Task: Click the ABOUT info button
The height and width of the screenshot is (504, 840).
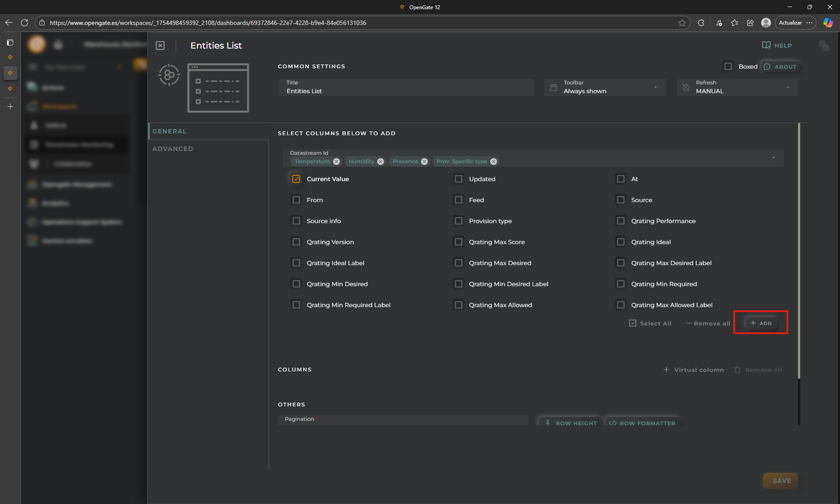Action: 780,66
